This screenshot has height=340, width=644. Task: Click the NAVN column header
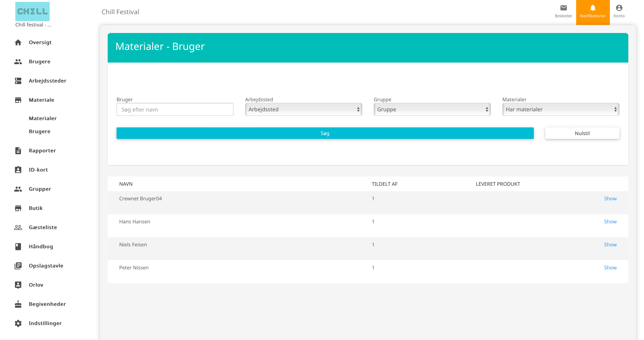(126, 184)
